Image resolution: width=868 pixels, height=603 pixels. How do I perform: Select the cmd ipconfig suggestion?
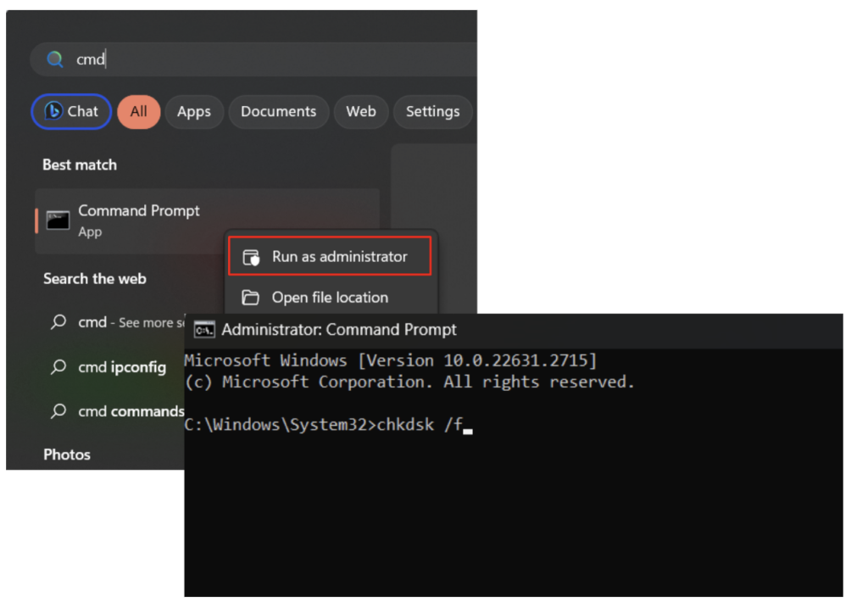tap(121, 366)
